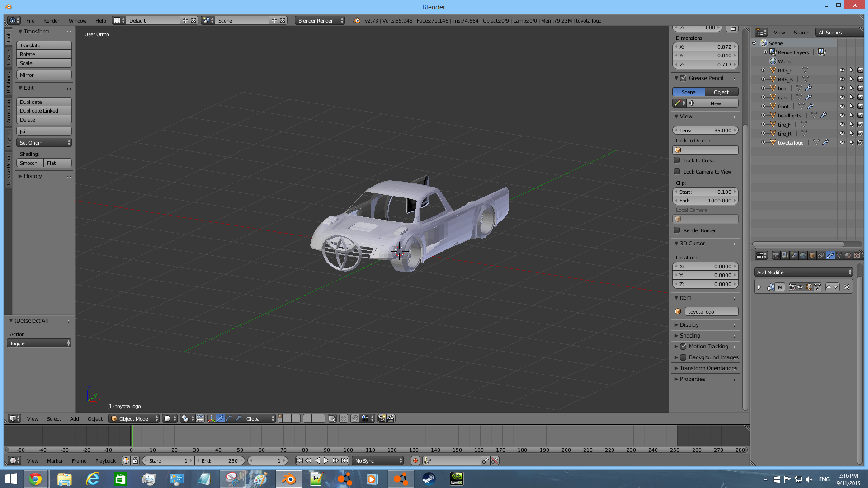Enable the Render Border checkbox
The image size is (868, 488).
tap(677, 230)
